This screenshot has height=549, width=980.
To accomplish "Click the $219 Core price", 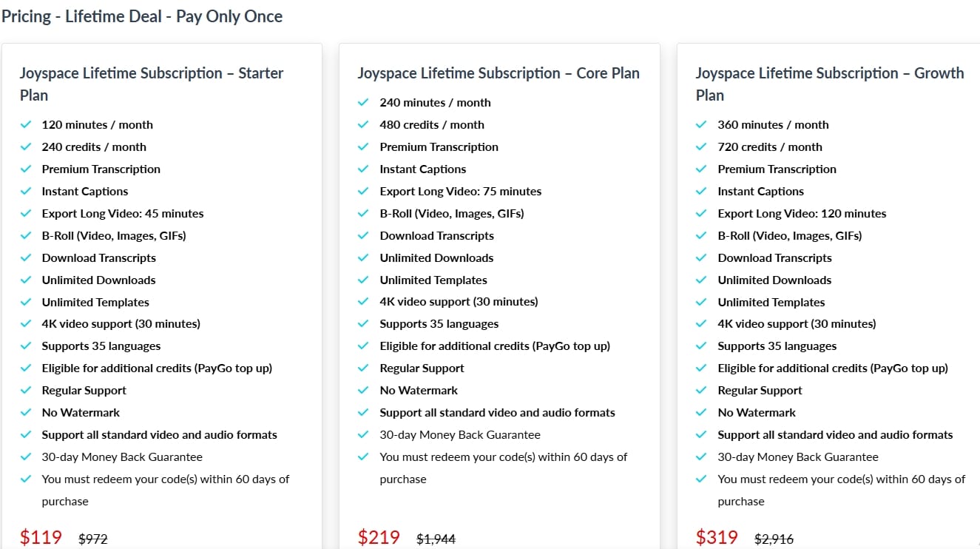I will coord(379,537).
